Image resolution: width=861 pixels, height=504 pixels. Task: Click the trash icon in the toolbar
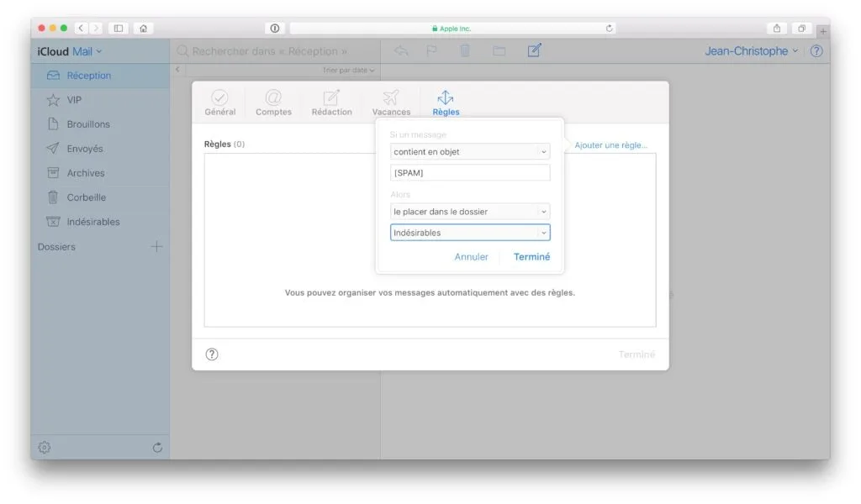point(464,51)
